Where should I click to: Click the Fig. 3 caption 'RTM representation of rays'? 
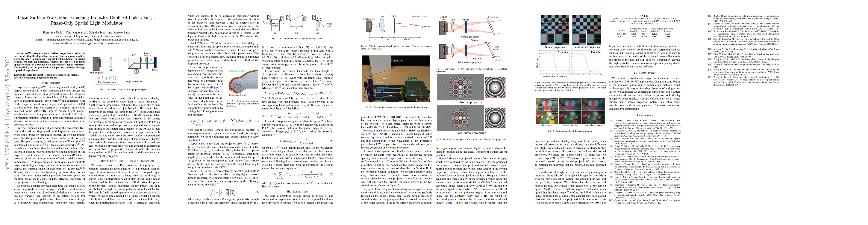[298, 39]
